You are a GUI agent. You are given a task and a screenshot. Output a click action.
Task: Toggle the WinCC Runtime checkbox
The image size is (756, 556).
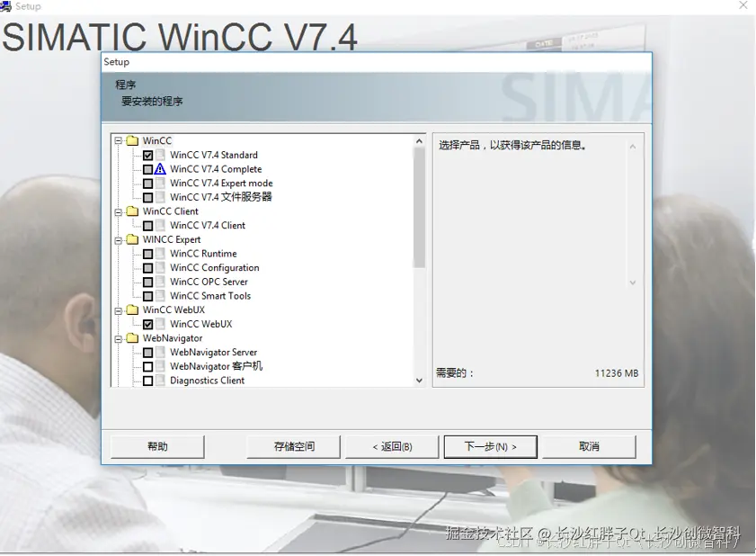(x=148, y=254)
